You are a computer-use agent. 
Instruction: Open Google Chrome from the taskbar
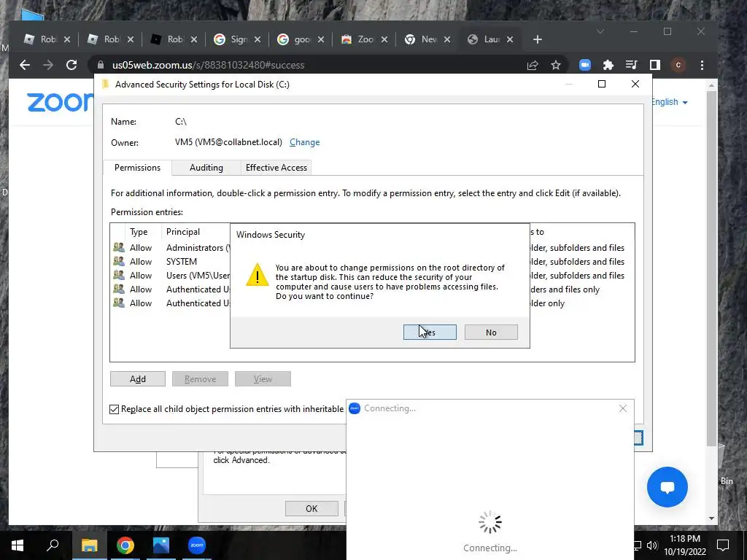click(125, 545)
